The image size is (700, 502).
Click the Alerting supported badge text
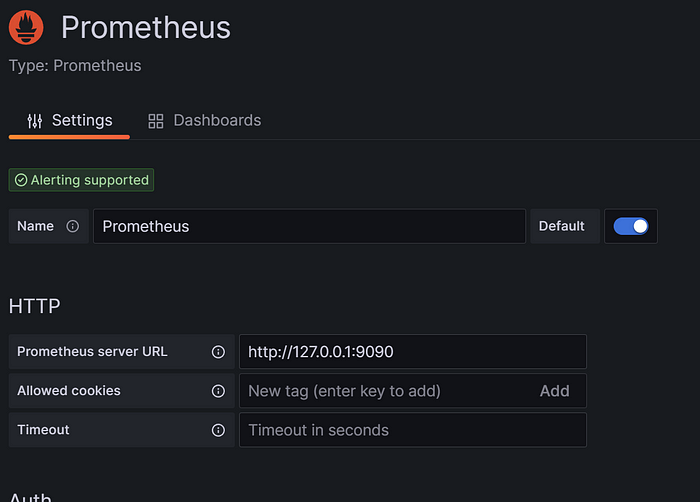(89, 180)
